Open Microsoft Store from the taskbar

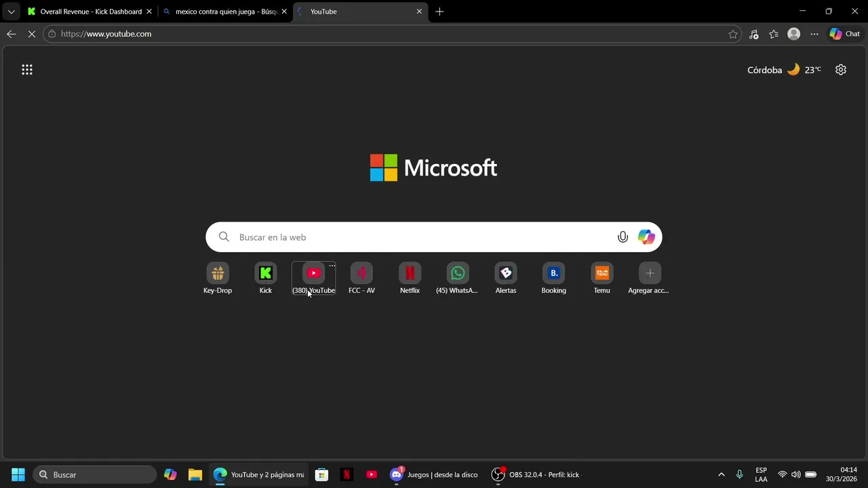tap(322, 474)
